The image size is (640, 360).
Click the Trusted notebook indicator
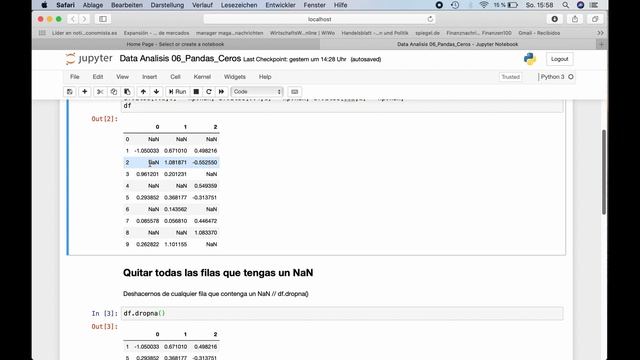tap(510, 77)
